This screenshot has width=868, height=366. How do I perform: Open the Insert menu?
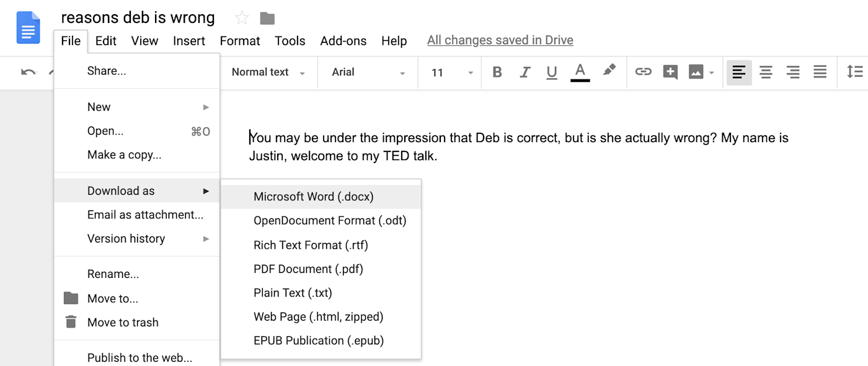coord(189,41)
